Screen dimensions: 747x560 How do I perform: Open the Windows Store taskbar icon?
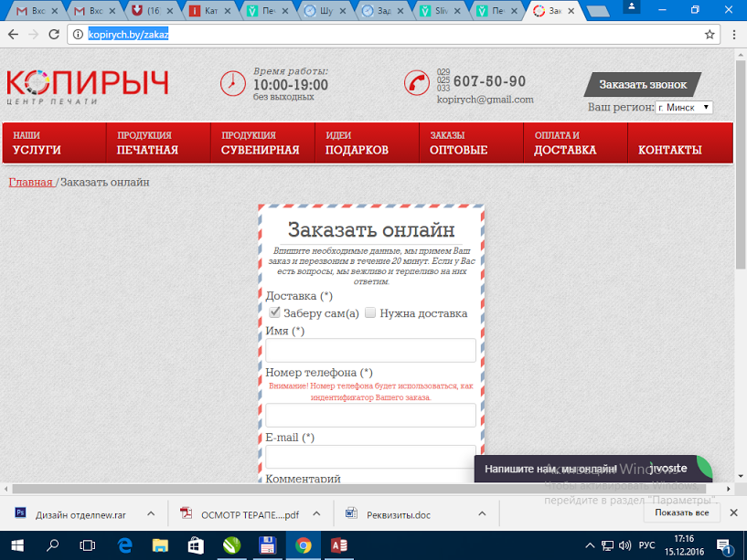point(196,545)
